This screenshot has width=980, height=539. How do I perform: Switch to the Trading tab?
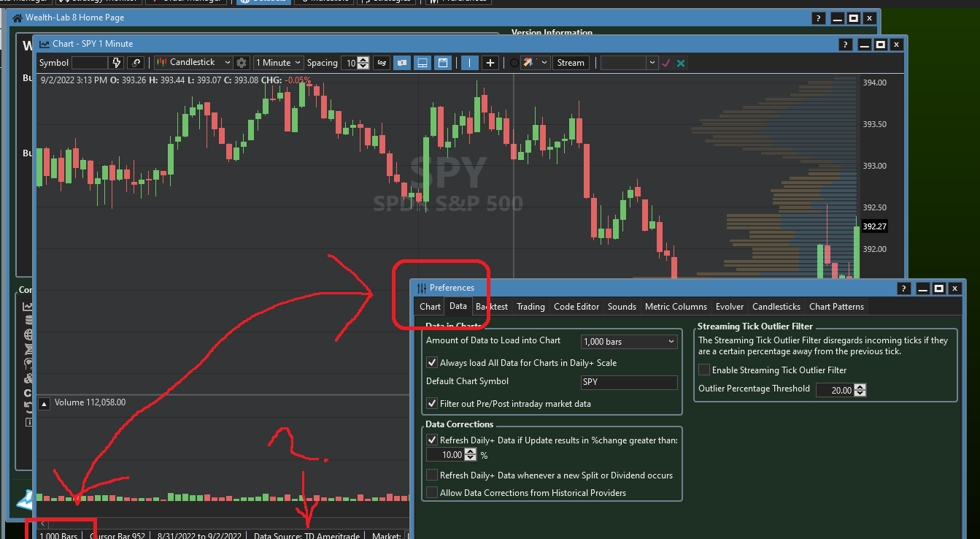530,307
